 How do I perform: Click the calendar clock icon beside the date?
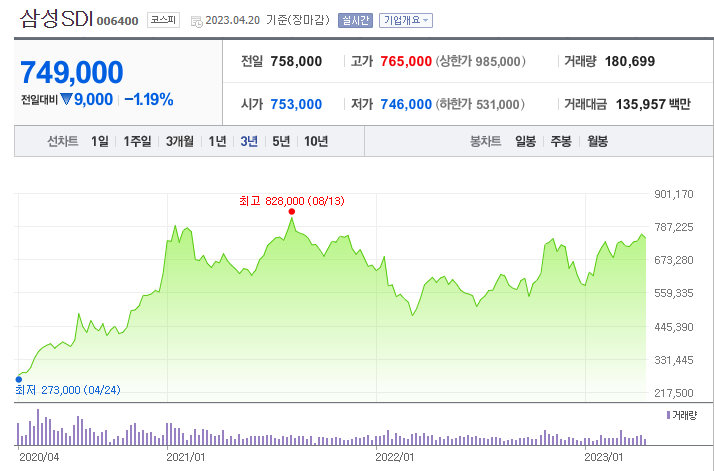(x=197, y=21)
